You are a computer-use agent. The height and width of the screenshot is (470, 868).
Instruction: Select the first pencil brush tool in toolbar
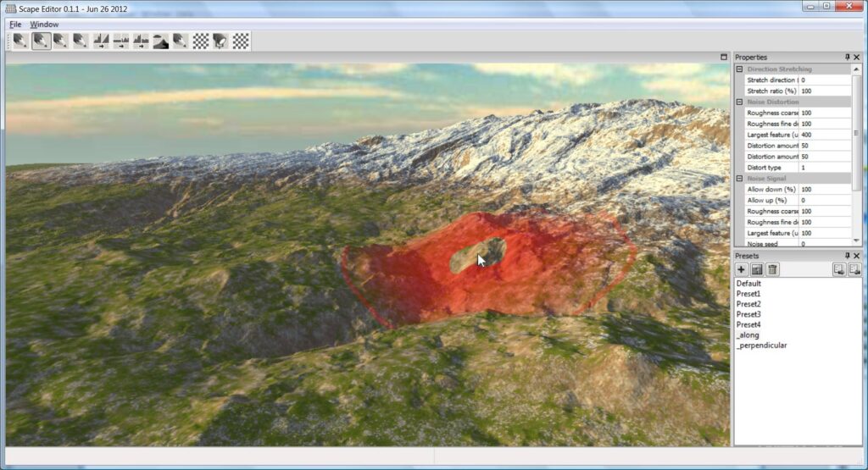20,41
